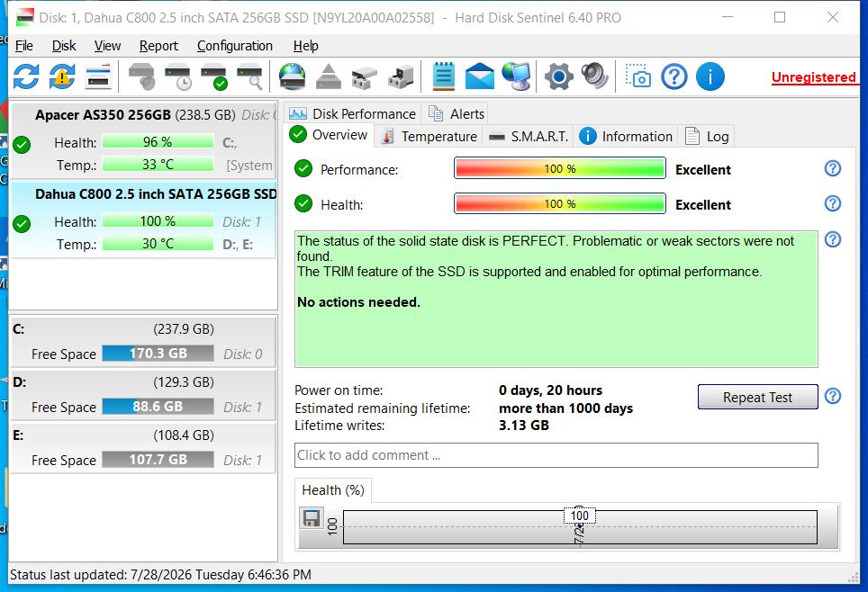Open the Information tab
This screenshot has height=592, width=868.
[626, 137]
